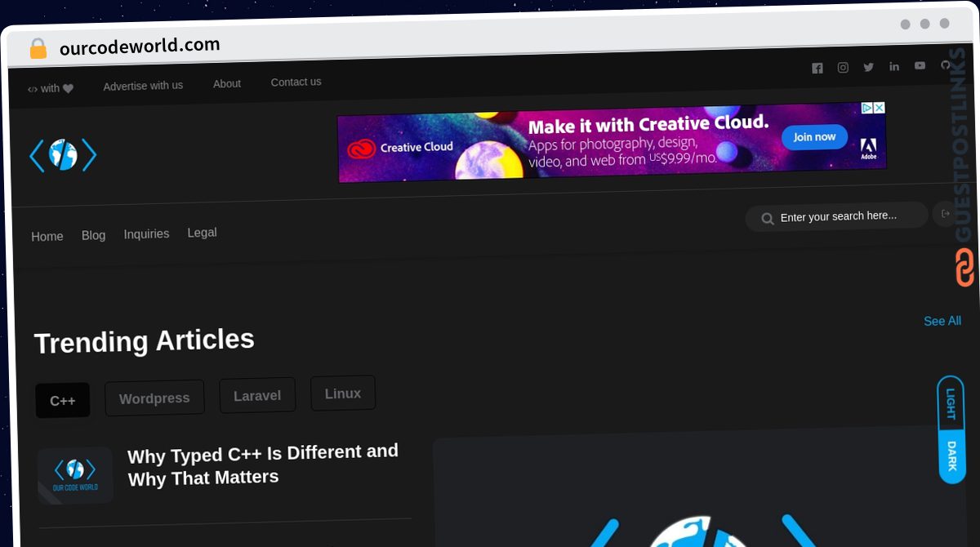Image resolution: width=980 pixels, height=547 pixels.
Task: Click the 'Make it with Creative Cloud' headline
Action: tap(648, 125)
